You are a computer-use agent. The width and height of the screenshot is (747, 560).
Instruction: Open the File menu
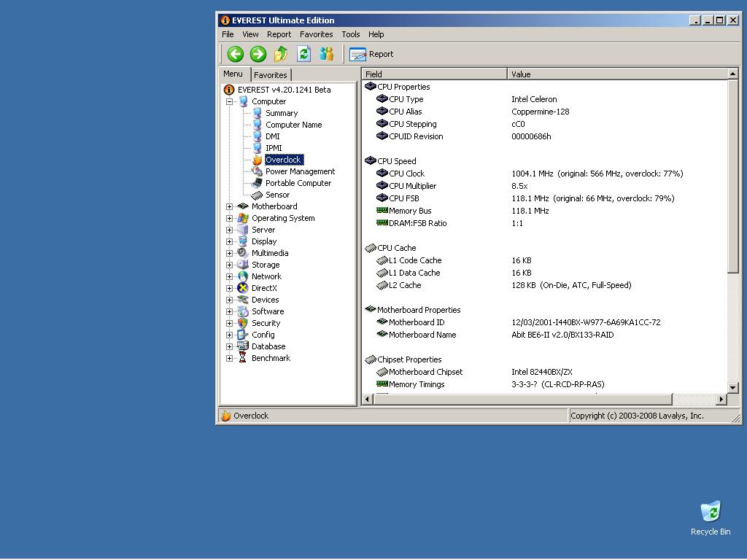click(228, 34)
